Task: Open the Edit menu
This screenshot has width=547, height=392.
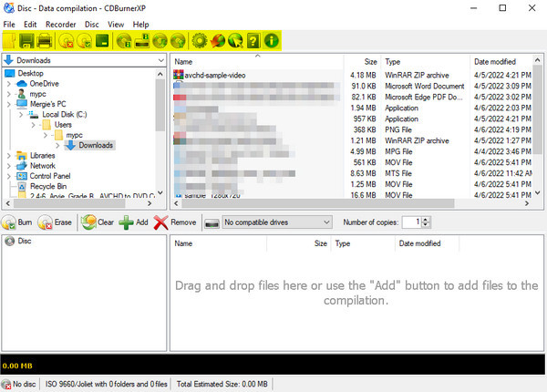Action: [x=30, y=25]
